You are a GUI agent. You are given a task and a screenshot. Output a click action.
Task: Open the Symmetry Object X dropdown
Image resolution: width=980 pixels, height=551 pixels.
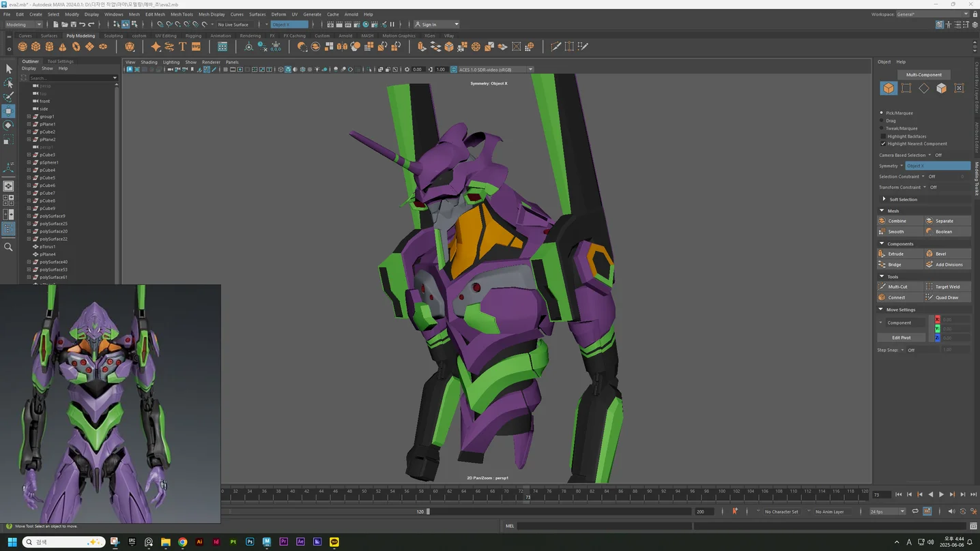pos(938,166)
